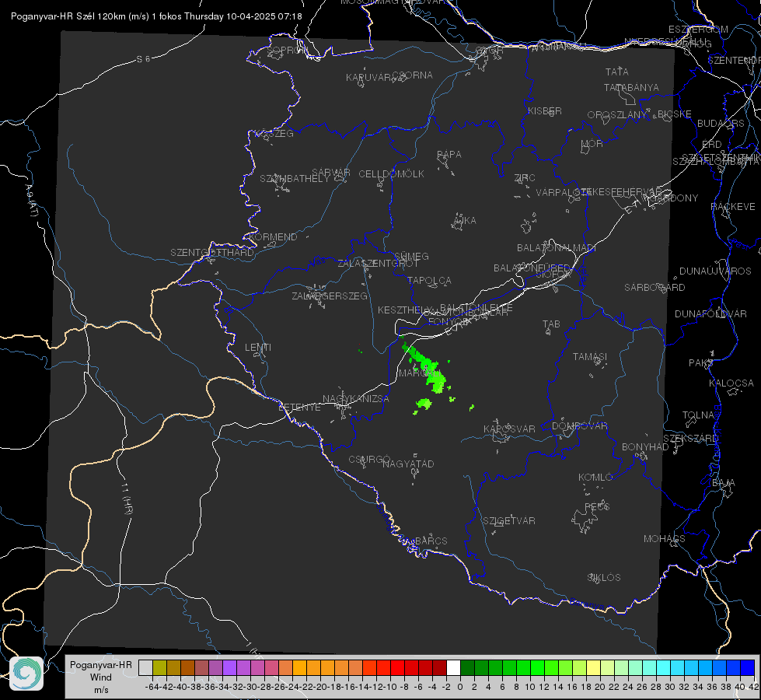This screenshot has height=700, width=761.
Task: Select the SZIGETVAR label
Action: click(509, 521)
